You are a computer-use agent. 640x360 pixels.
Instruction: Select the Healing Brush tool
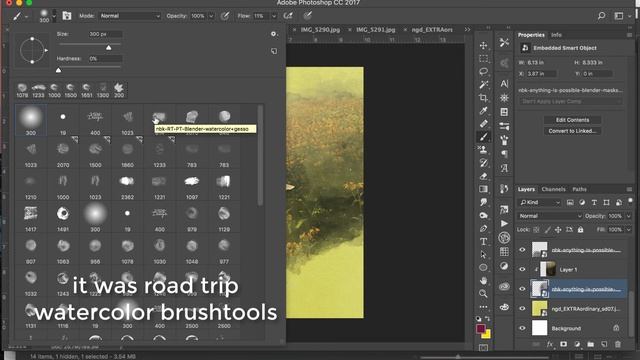click(484, 124)
